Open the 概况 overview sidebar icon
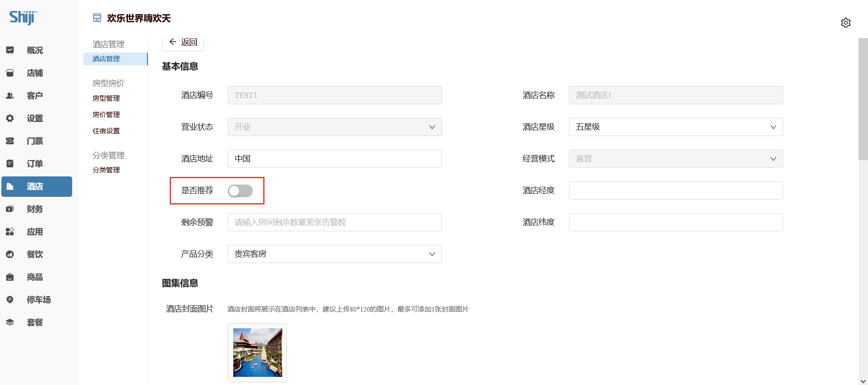Image resolution: width=868 pixels, height=385 pixels. 10,50
